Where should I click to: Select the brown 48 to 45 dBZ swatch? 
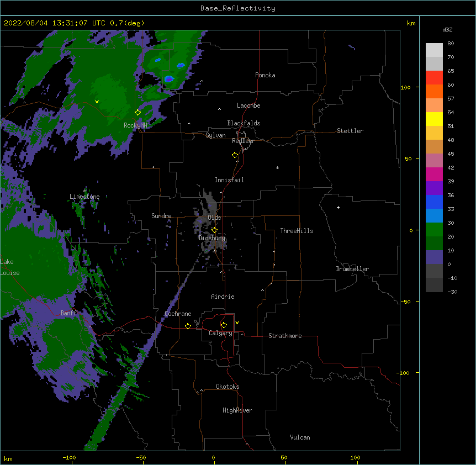pos(434,147)
